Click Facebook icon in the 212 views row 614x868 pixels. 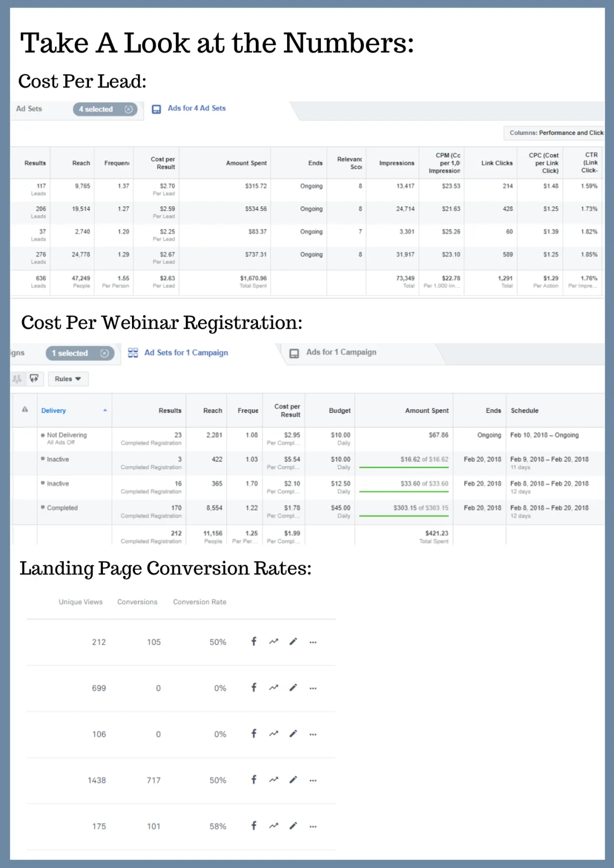[x=254, y=641]
